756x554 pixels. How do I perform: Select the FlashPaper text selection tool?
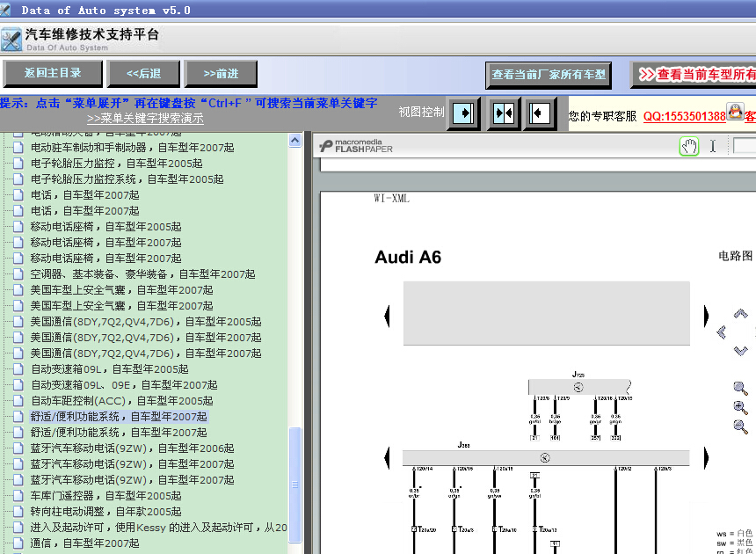click(x=713, y=146)
